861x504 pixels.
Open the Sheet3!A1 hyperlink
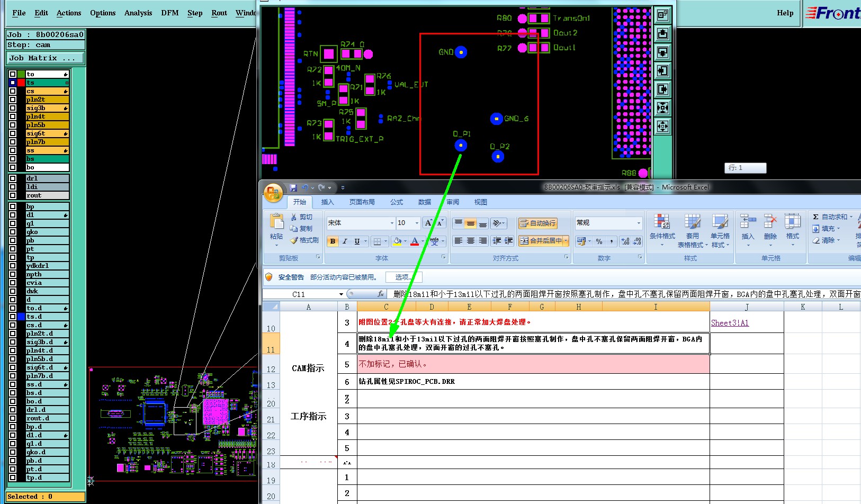730,323
